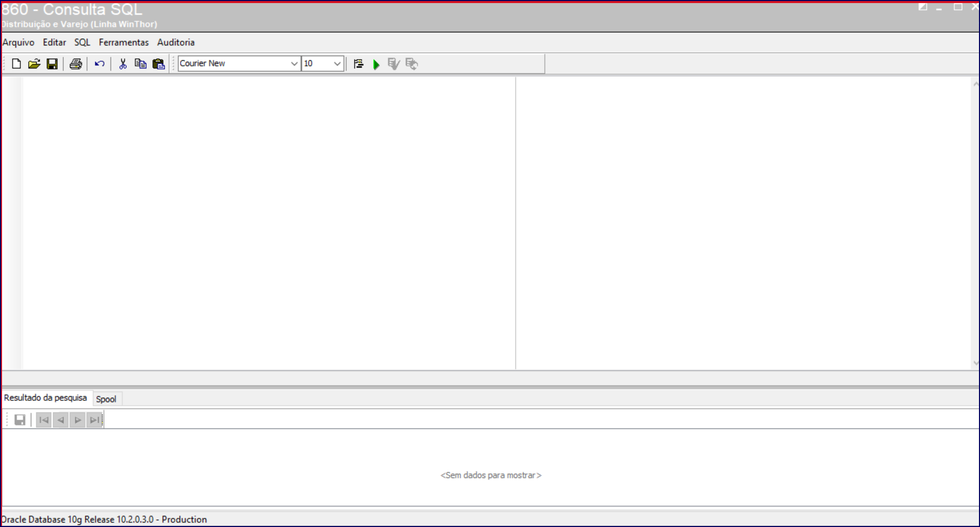
Task: Go to previous record in results
Action: (61, 420)
